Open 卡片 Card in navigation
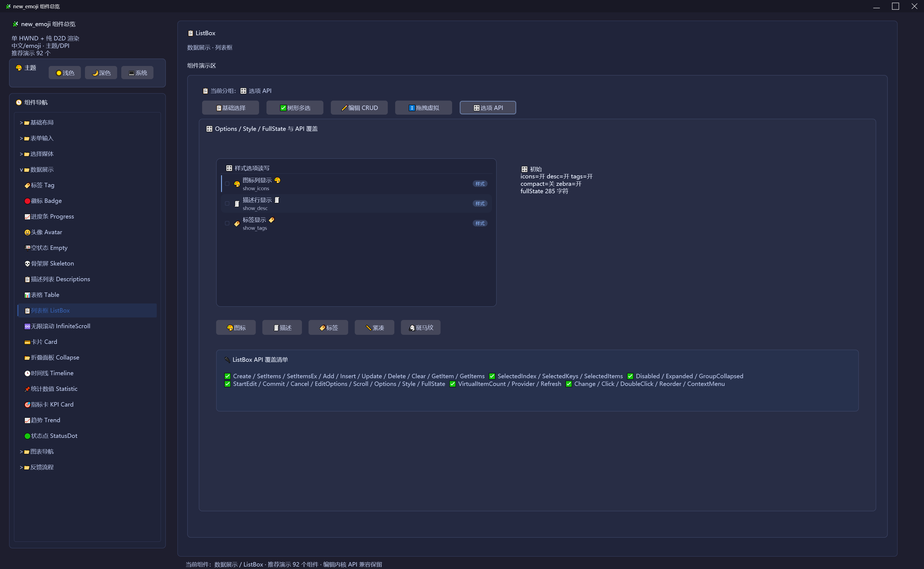This screenshot has width=924, height=569. 87,342
